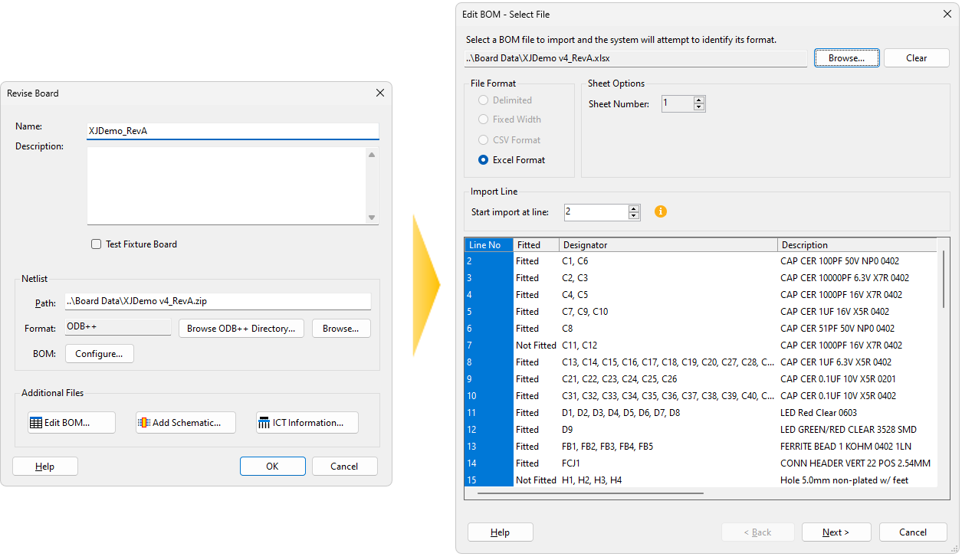Image resolution: width=962 pixels, height=560 pixels.
Task: Click the Edit BOM table icon button
Action: tap(71, 423)
